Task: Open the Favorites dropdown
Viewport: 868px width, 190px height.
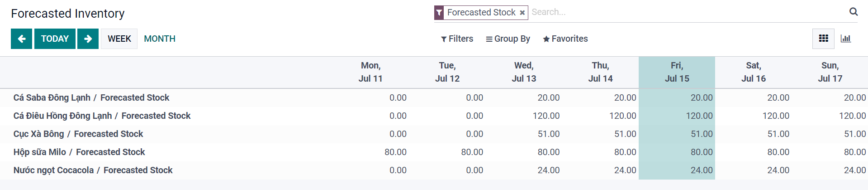Action: [565, 39]
